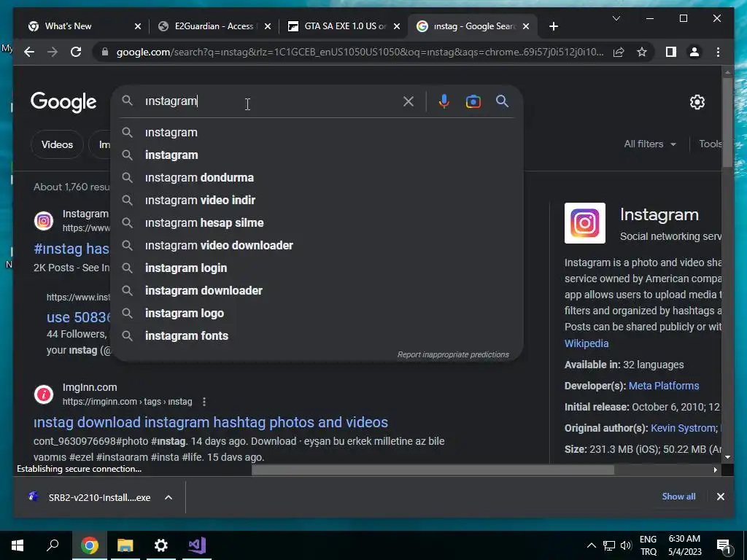Expand the All filters dropdown
Screen dimensions: 747x560
tap(650, 144)
